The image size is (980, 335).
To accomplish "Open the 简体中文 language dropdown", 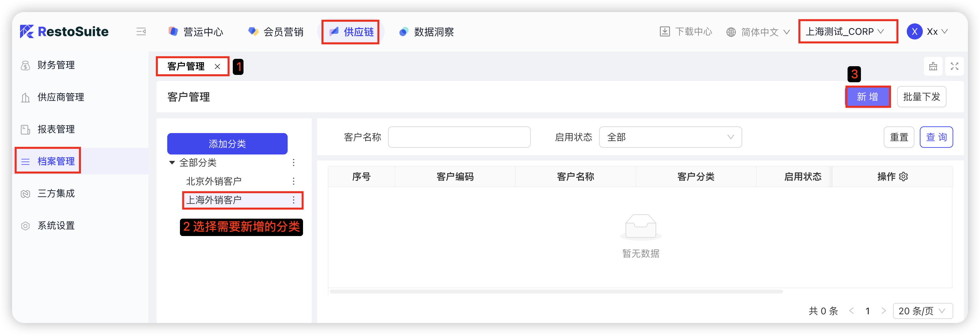I will click(759, 32).
